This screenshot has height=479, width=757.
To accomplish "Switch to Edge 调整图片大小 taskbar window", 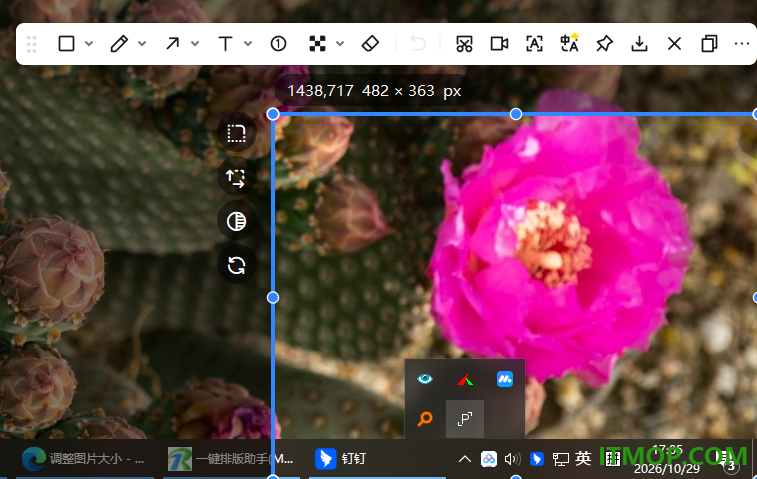I will 83,459.
